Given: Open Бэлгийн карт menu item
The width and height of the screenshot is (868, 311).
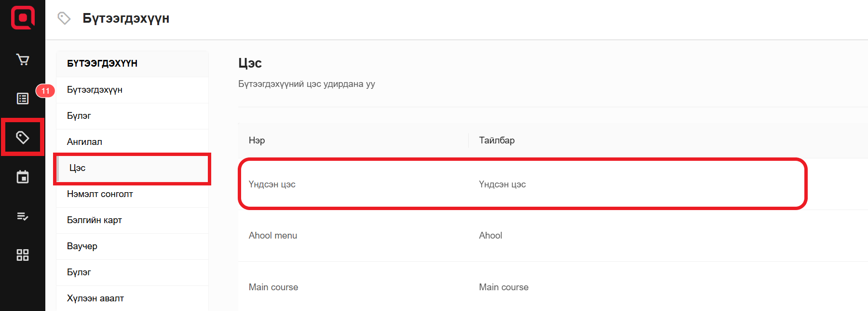Looking at the screenshot, I should [x=95, y=220].
